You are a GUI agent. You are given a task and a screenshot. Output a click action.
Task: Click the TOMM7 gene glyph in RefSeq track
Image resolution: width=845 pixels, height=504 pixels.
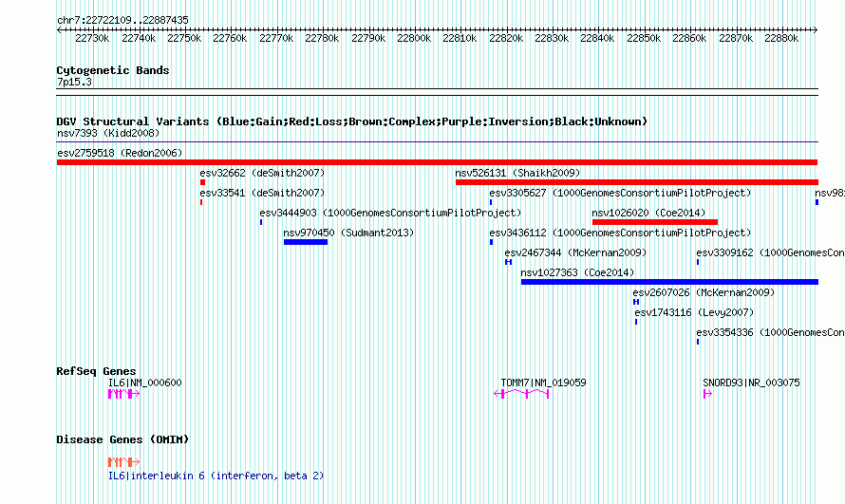(521, 394)
